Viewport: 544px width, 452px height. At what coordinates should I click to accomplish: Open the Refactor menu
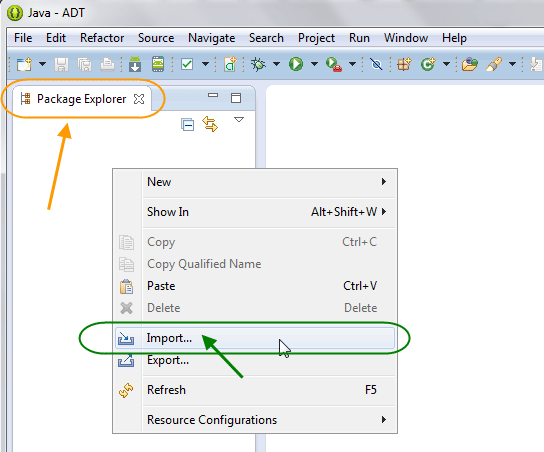(x=102, y=37)
